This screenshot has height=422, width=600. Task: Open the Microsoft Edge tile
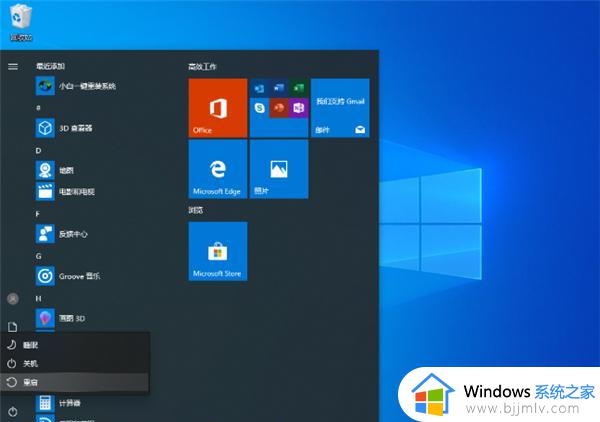click(x=218, y=169)
